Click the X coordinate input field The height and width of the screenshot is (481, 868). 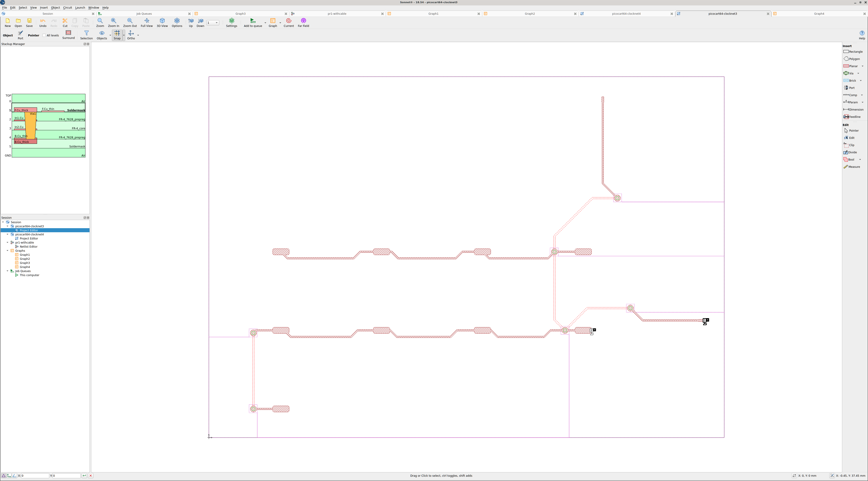tap(35, 476)
